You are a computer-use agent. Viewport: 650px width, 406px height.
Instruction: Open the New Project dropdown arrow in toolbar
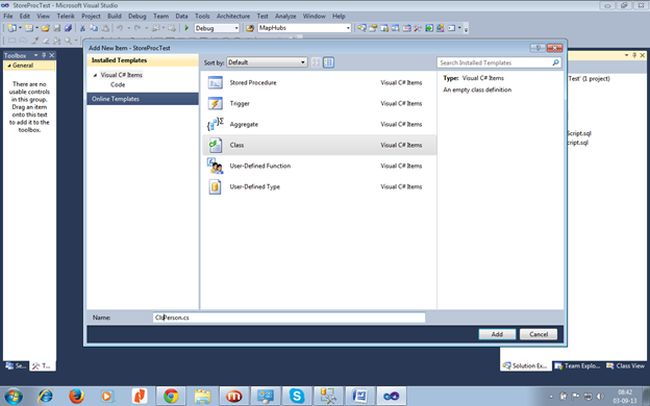pyautogui.click(x=20, y=28)
